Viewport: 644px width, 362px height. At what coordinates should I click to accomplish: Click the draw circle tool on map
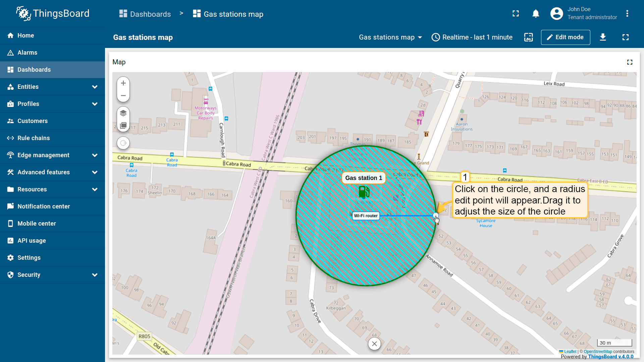[x=123, y=143]
